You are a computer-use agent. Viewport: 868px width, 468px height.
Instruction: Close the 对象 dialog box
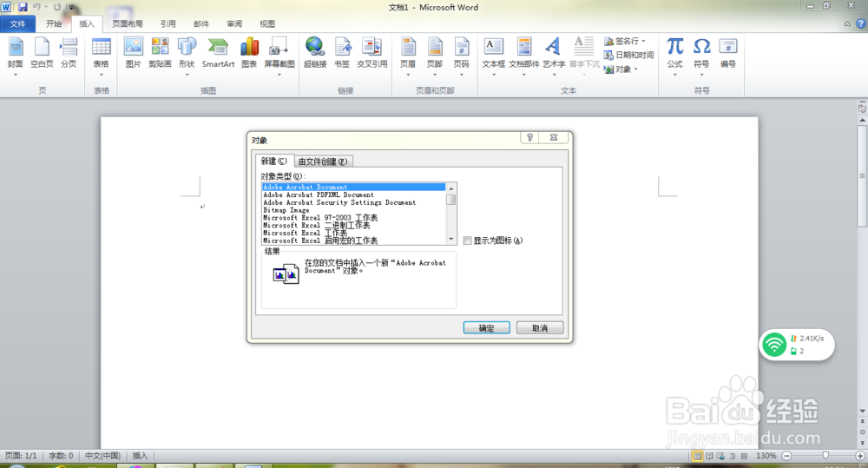554,137
